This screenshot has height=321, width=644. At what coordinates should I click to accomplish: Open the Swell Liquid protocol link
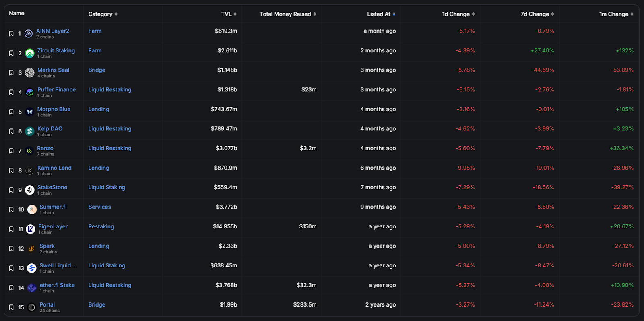(58, 265)
